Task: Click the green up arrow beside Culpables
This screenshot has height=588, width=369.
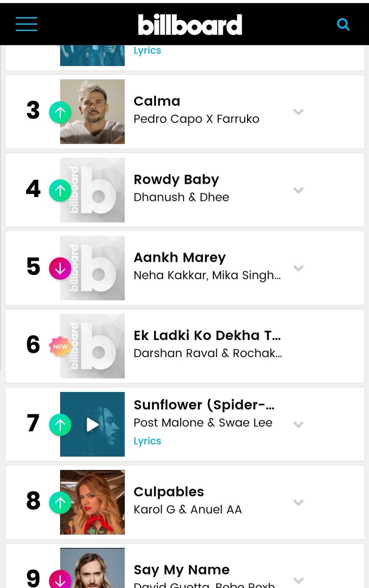Action: pyautogui.click(x=60, y=503)
